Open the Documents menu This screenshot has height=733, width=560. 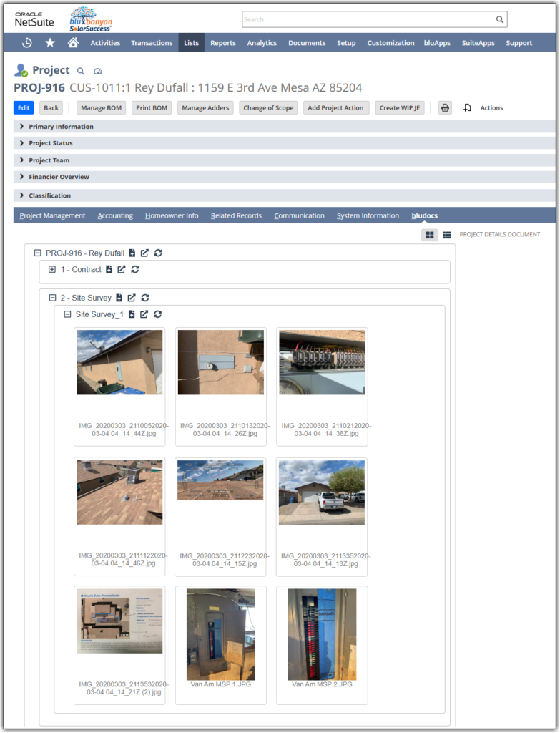[307, 42]
